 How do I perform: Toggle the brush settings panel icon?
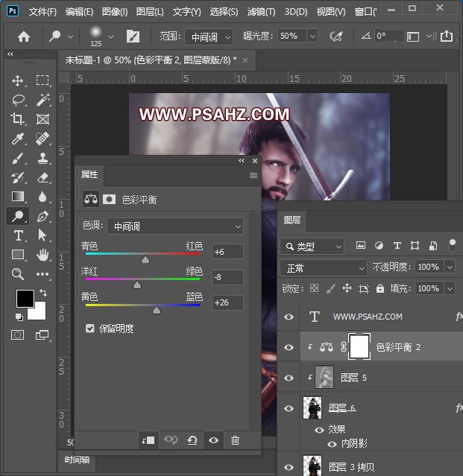(133, 37)
